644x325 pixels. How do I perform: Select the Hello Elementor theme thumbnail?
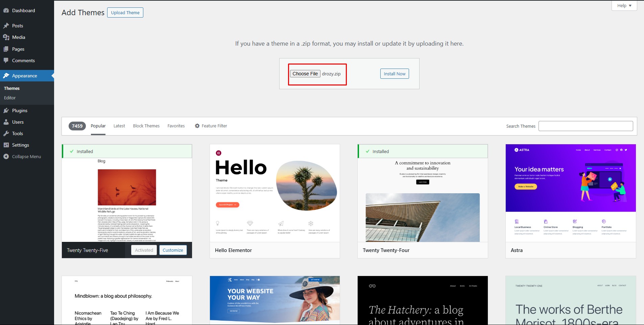275,193
